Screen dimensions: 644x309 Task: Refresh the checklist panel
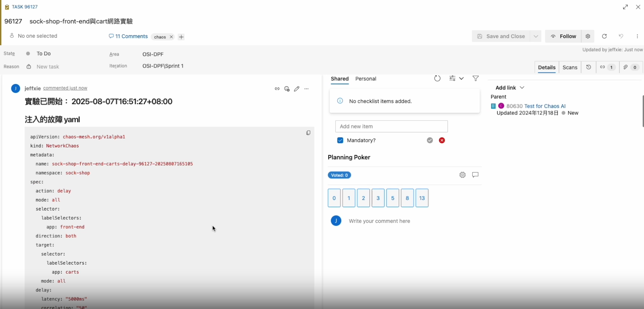coord(437,78)
